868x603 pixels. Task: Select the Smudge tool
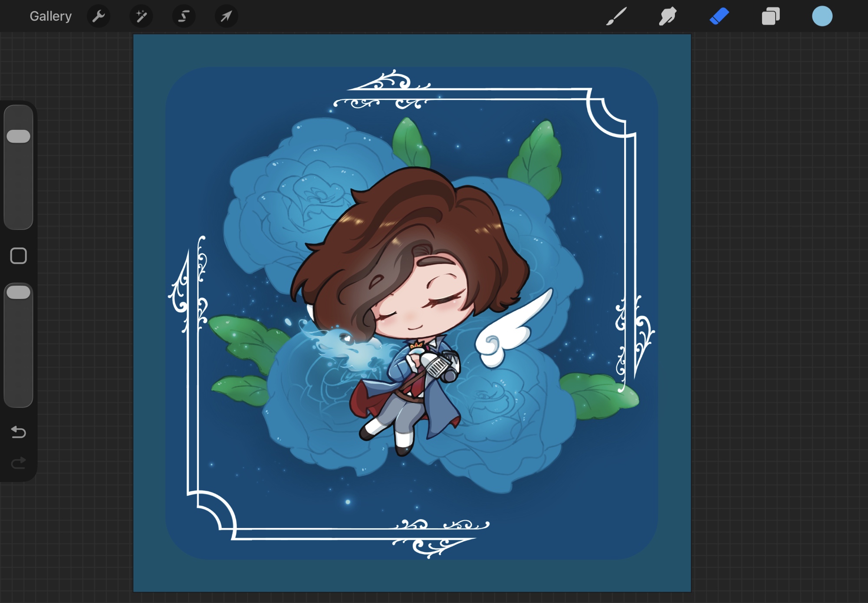point(667,16)
